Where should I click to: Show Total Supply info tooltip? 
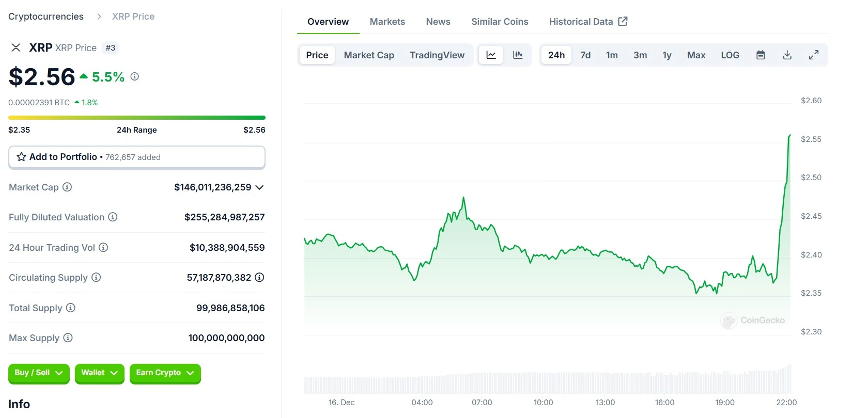(71, 308)
